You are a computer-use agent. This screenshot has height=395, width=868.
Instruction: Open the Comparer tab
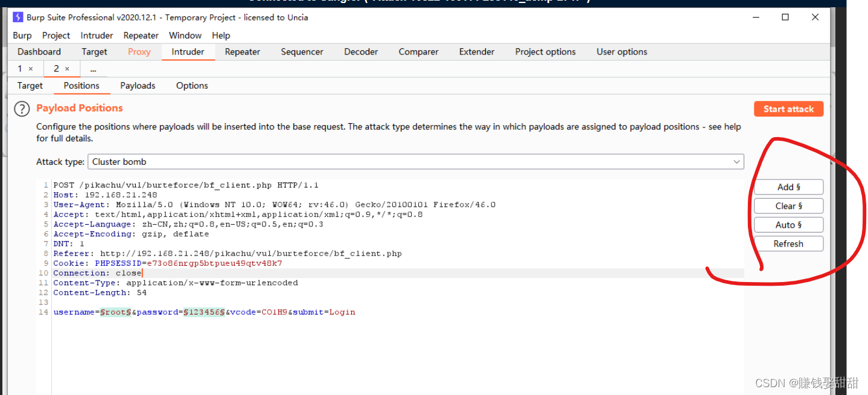click(x=418, y=52)
